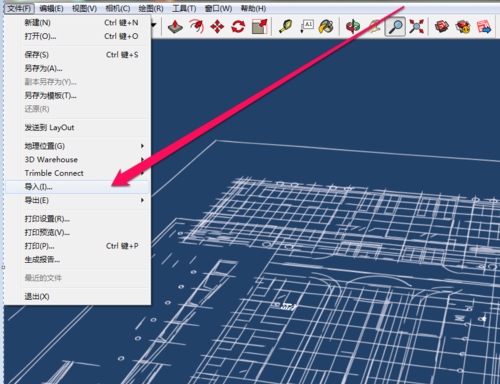Select the Push/Pull tool icon
This screenshot has width=500, height=384.
pos(175,27)
